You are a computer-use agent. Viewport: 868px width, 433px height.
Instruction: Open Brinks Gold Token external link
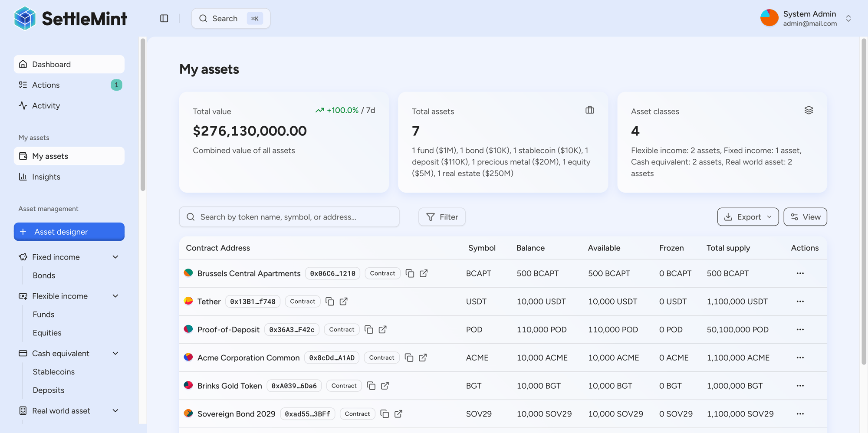(x=385, y=386)
